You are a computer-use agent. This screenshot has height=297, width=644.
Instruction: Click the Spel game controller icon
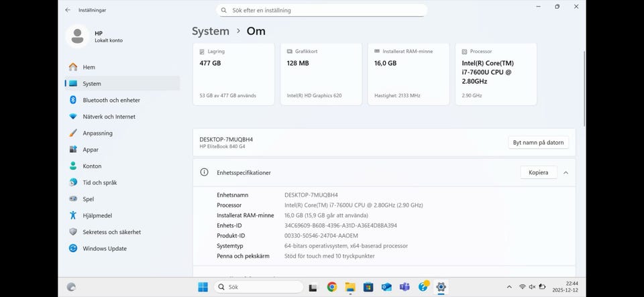tap(73, 199)
